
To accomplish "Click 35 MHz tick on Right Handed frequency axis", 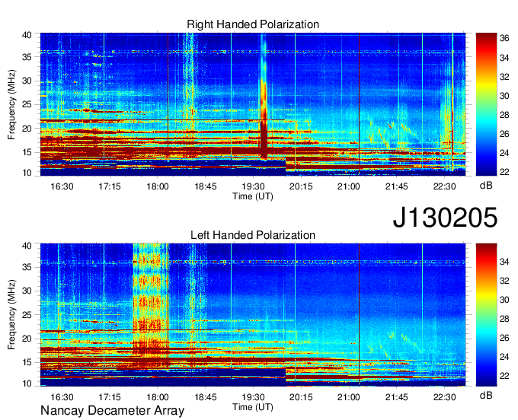I will [27, 57].
